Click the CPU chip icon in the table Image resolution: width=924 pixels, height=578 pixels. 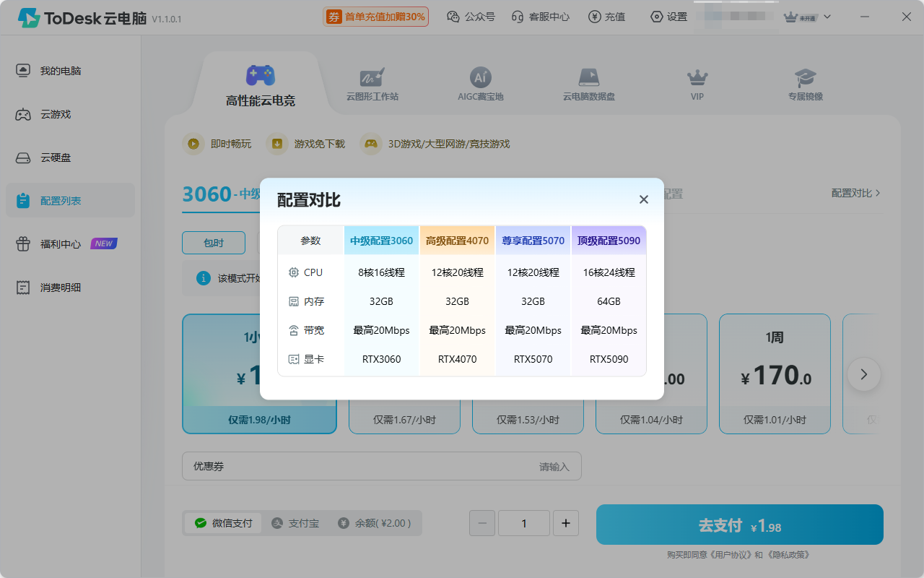tap(294, 272)
